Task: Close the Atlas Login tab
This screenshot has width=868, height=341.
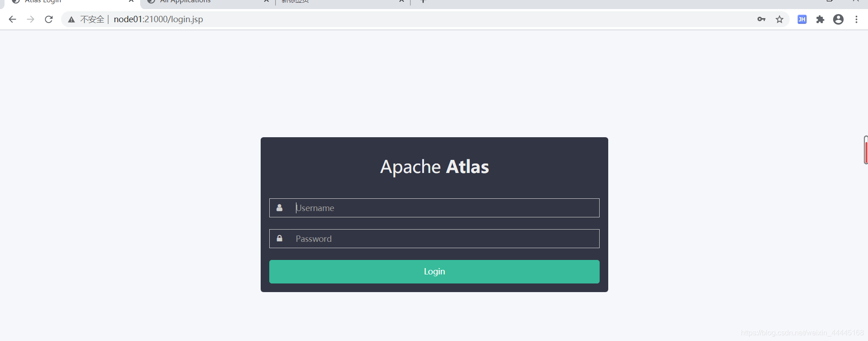Action: point(131,1)
